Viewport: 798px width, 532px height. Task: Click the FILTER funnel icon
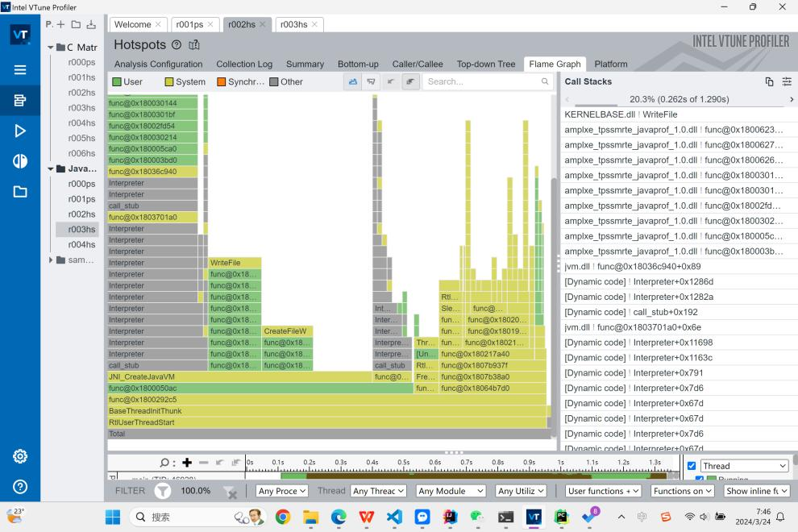click(x=163, y=491)
